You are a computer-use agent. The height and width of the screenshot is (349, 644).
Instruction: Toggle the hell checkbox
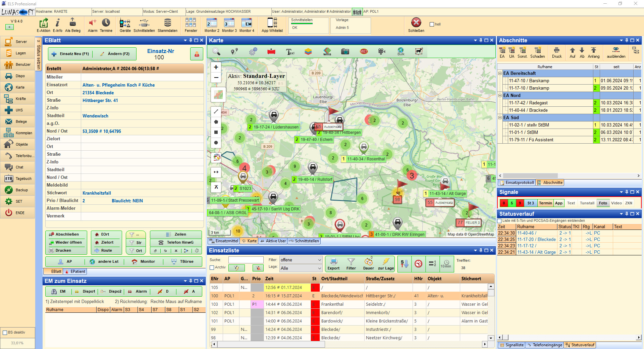pos(432,24)
